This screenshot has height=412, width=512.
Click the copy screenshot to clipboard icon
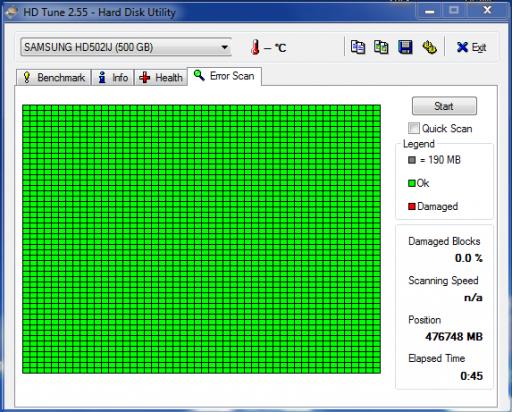pyautogui.click(x=381, y=47)
